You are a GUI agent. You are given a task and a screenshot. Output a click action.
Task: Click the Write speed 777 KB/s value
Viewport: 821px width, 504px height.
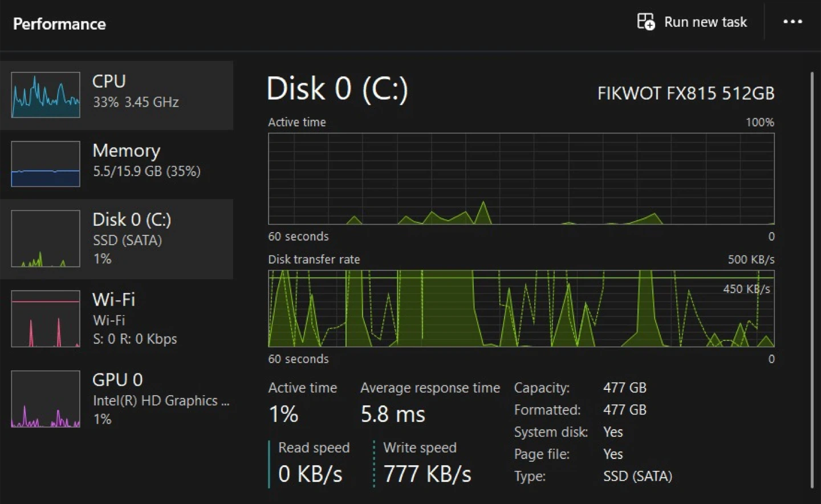click(x=427, y=474)
